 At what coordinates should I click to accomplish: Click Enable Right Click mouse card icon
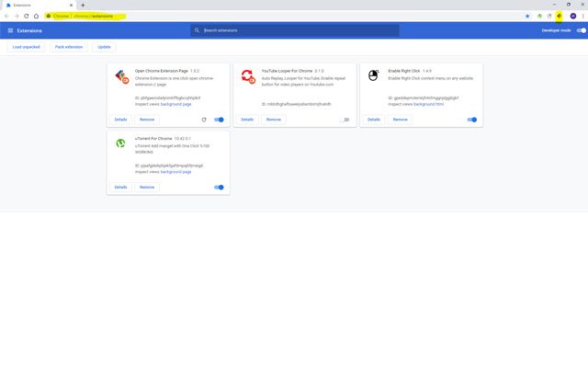point(373,75)
